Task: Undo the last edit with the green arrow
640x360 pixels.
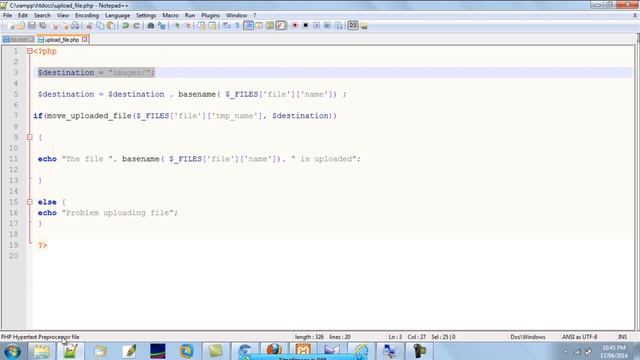Action: tap(126, 26)
